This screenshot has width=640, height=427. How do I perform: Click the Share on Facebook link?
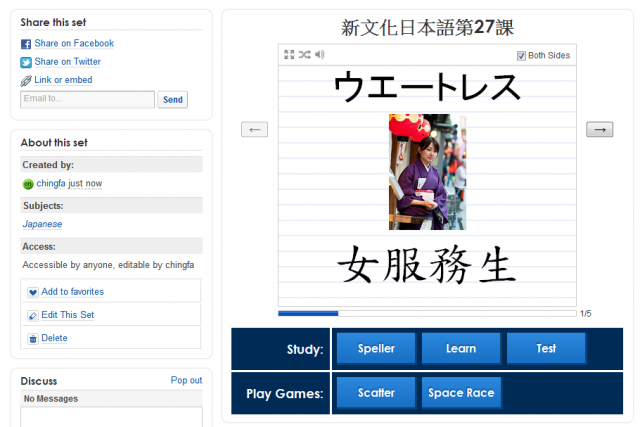coord(74,43)
